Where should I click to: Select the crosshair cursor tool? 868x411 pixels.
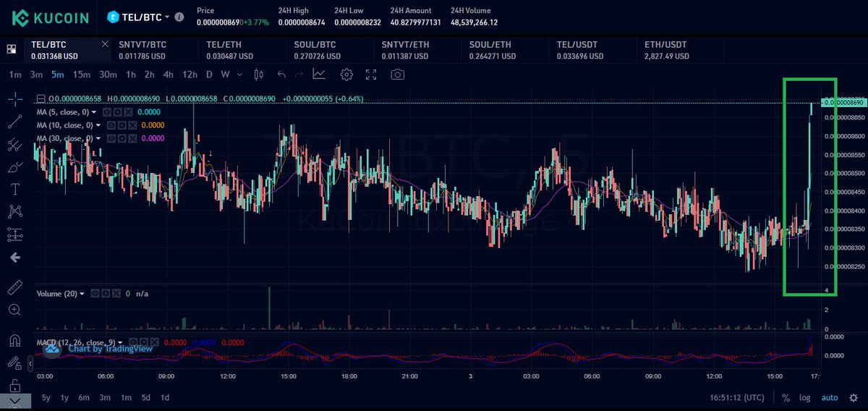coord(14,98)
